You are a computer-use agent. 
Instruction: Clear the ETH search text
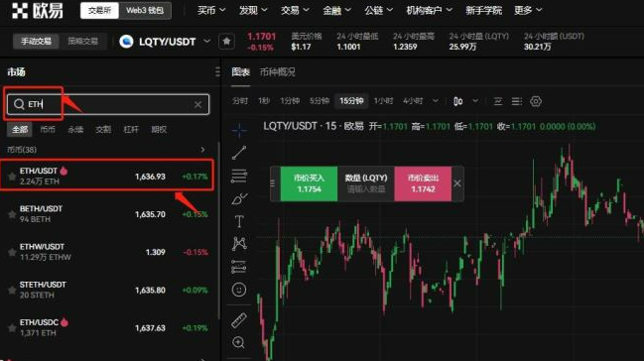pos(198,105)
